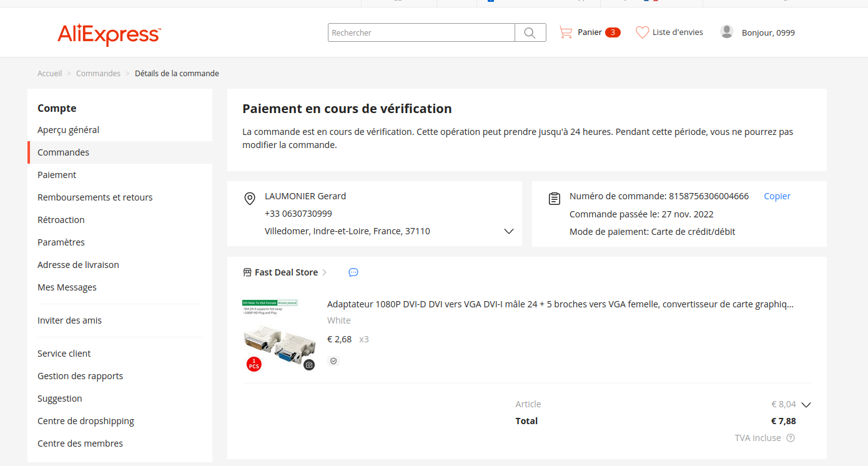Expand the Article price breakdown
Viewport: 868px width, 466px height.
(806, 405)
